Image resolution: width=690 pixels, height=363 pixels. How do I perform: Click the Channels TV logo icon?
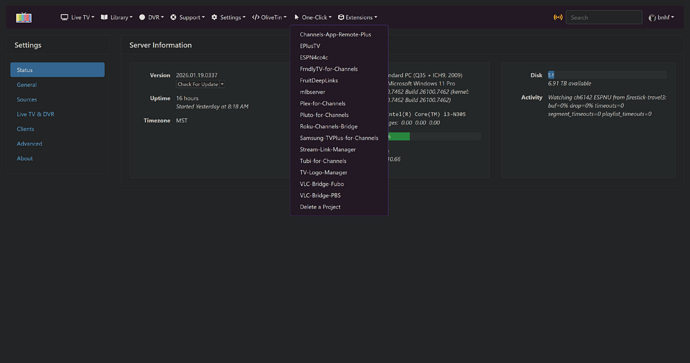[x=24, y=18]
